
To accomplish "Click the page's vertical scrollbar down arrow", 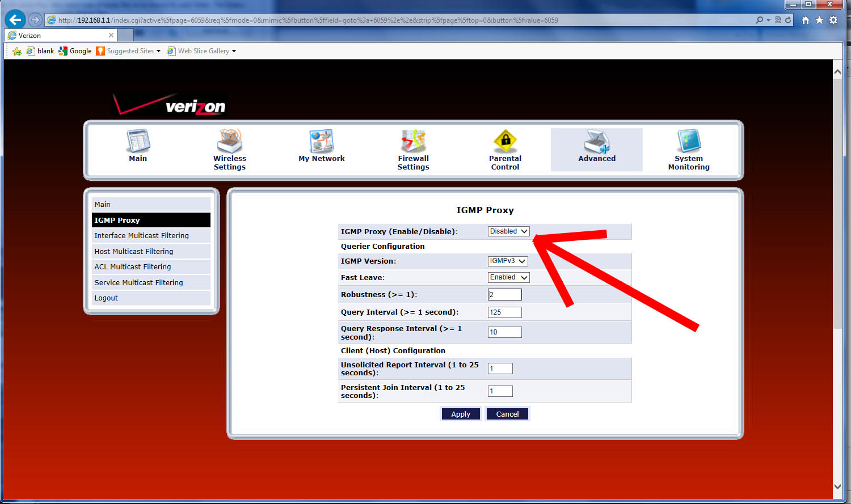I will click(x=837, y=486).
